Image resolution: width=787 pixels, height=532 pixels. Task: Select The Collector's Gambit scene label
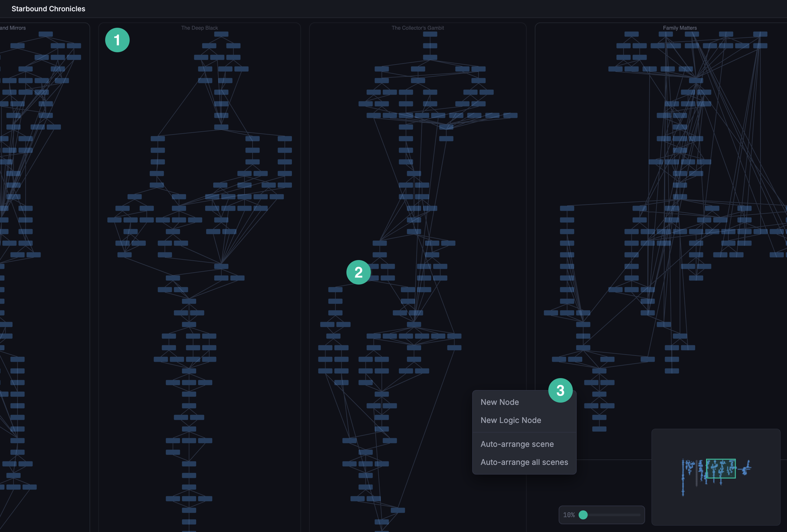tap(418, 28)
